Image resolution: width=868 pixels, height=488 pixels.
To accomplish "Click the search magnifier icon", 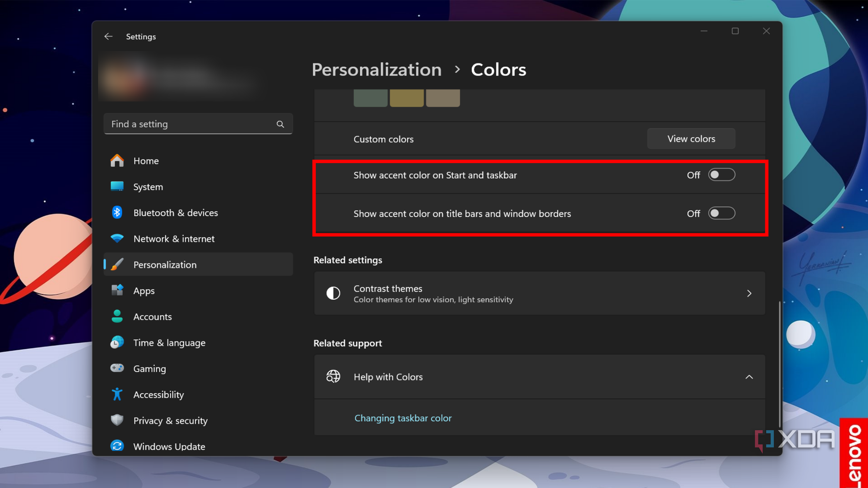I will (x=280, y=124).
